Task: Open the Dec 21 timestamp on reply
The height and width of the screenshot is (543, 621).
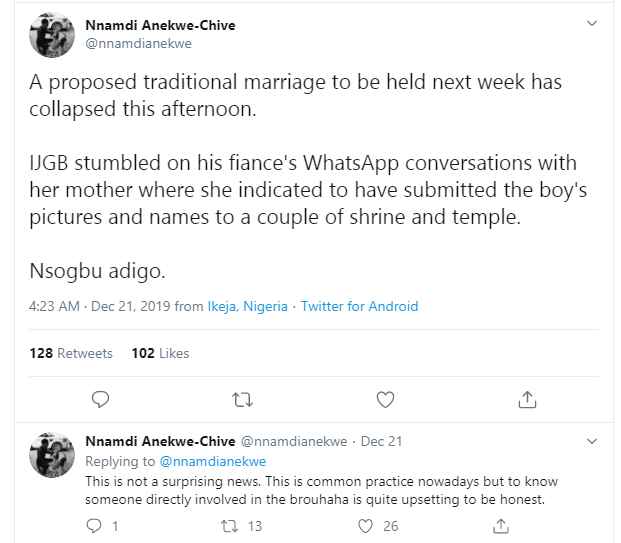Action: pos(381,441)
